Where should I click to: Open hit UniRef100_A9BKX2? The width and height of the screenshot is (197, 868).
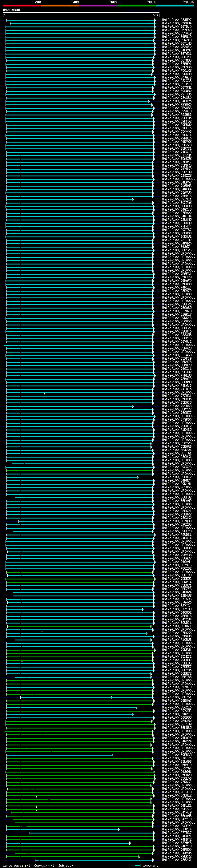pos(177,856)
